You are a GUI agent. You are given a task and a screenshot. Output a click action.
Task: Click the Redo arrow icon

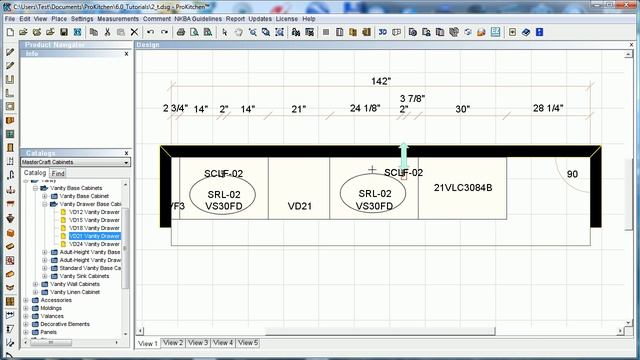[164, 32]
